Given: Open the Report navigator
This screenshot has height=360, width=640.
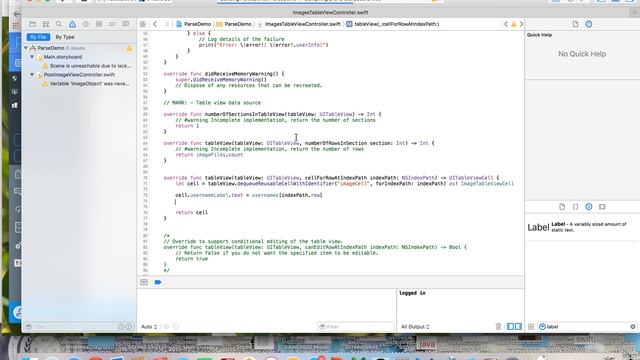Looking at the screenshot, I should click(126, 24).
